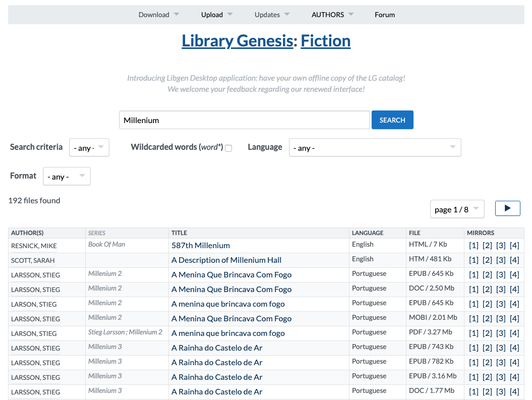Click inside the Millenium search field
Viewport: 532px width, 400px height.
click(x=244, y=120)
